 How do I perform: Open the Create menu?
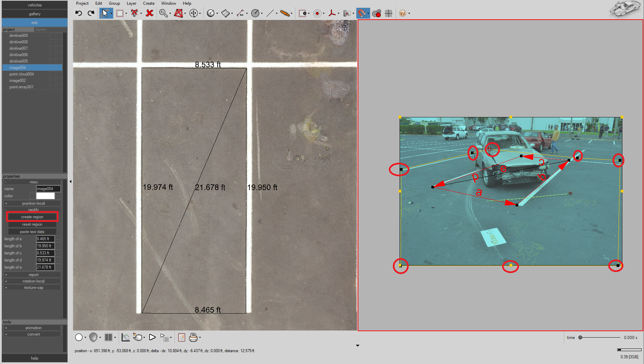point(149,3)
